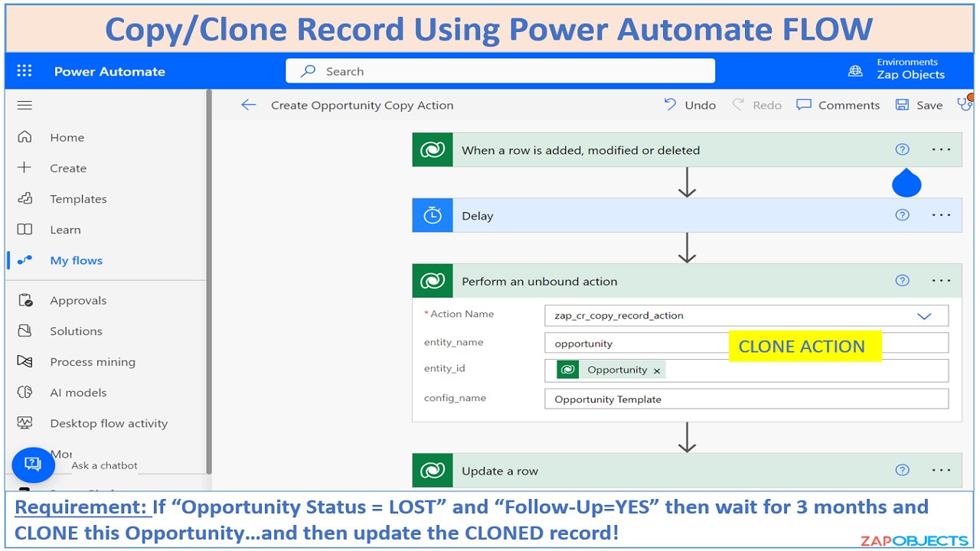Screen dimensions: 980x551
Task: Expand the Update a row step
Action: (687, 471)
